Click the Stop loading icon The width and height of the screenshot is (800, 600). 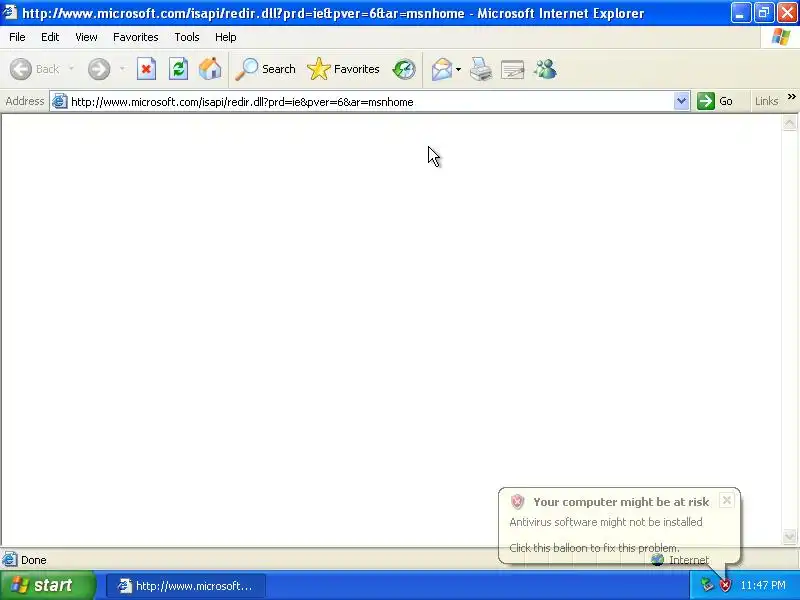point(146,69)
